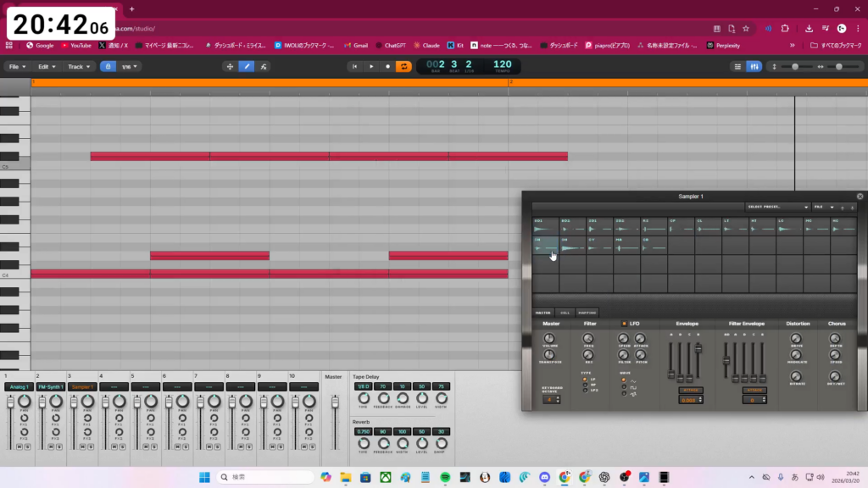Select the pencil draw tool
868x488 pixels.
coord(247,66)
